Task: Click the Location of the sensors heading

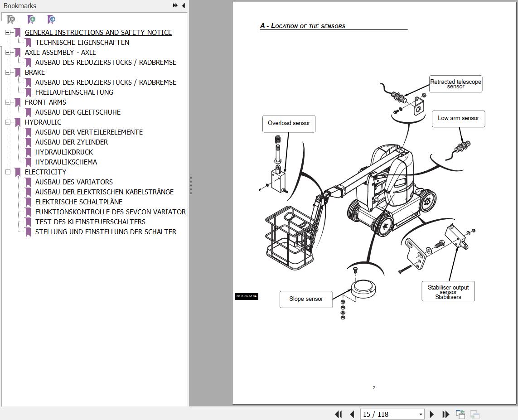Action: pos(303,26)
